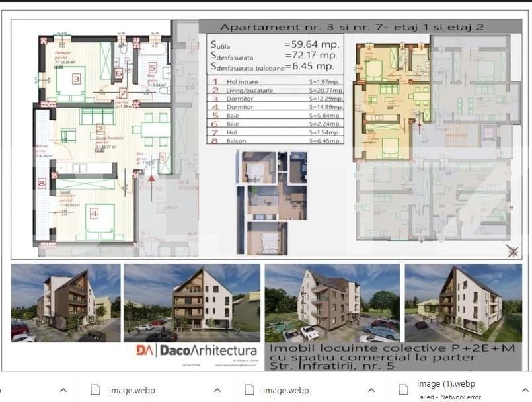
Task: Click the red room number 4 marker on the floor plan
Action: click(x=93, y=213)
